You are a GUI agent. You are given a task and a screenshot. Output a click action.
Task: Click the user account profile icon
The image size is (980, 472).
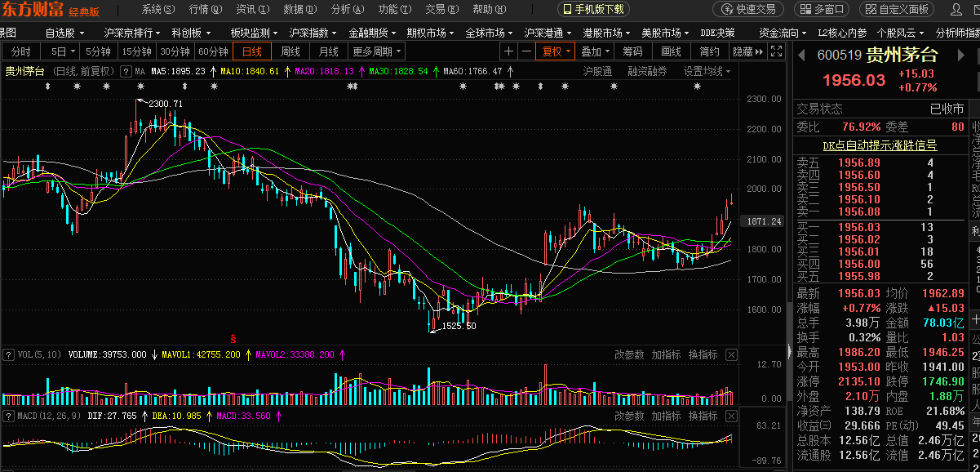click(957, 9)
